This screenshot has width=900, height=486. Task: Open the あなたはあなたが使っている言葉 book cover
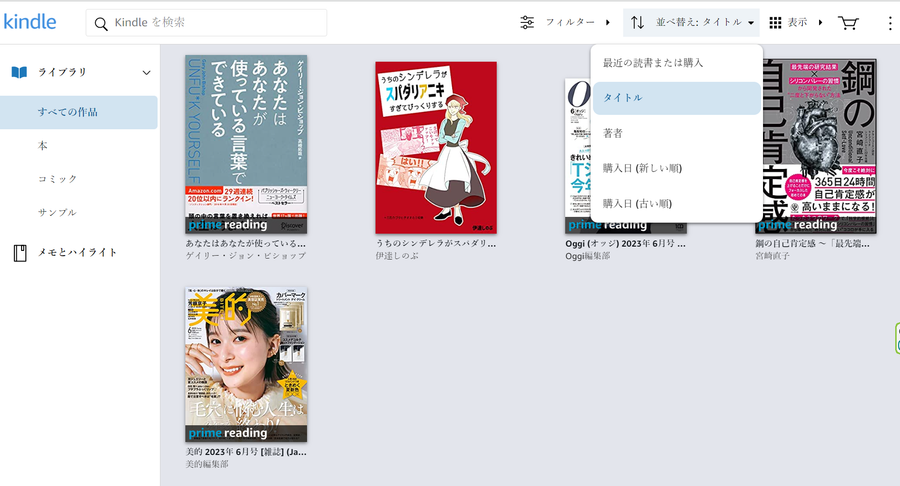click(246, 145)
